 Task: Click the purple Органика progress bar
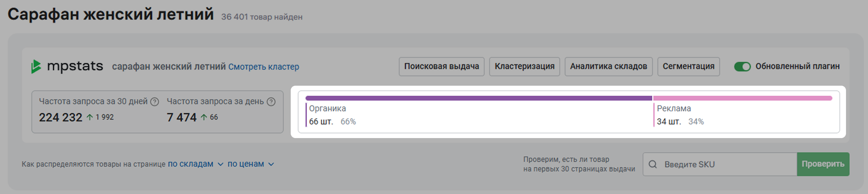click(x=479, y=98)
